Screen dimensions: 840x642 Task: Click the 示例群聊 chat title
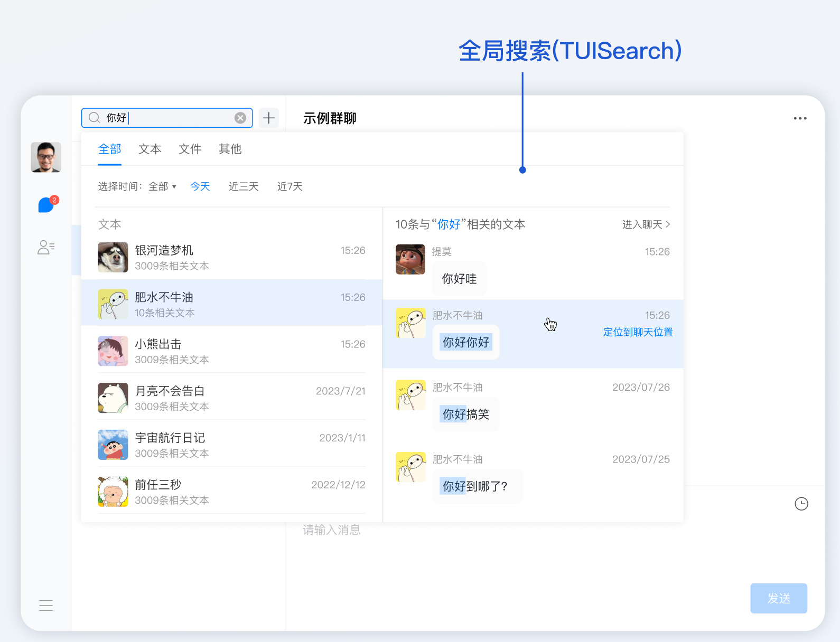330,118
